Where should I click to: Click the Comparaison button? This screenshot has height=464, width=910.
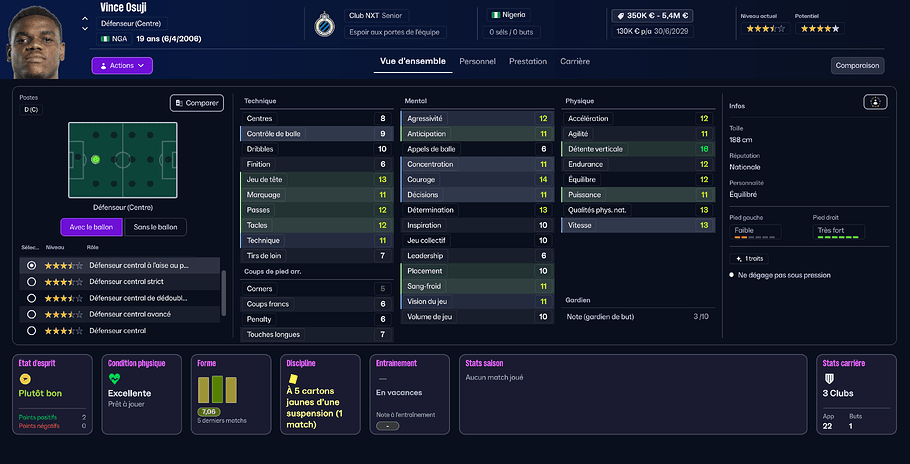point(857,66)
